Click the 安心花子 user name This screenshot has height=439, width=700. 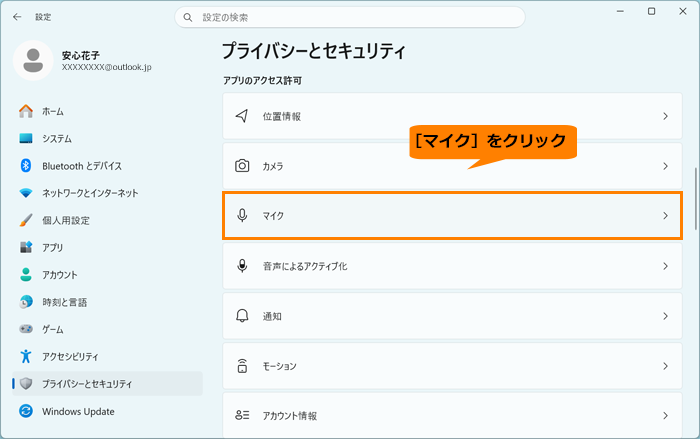(81, 55)
